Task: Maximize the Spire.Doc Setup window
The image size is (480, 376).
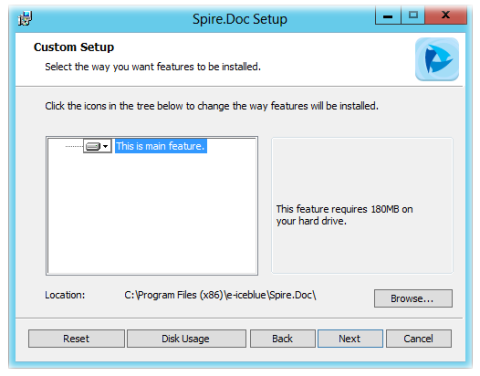Action: [x=413, y=16]
